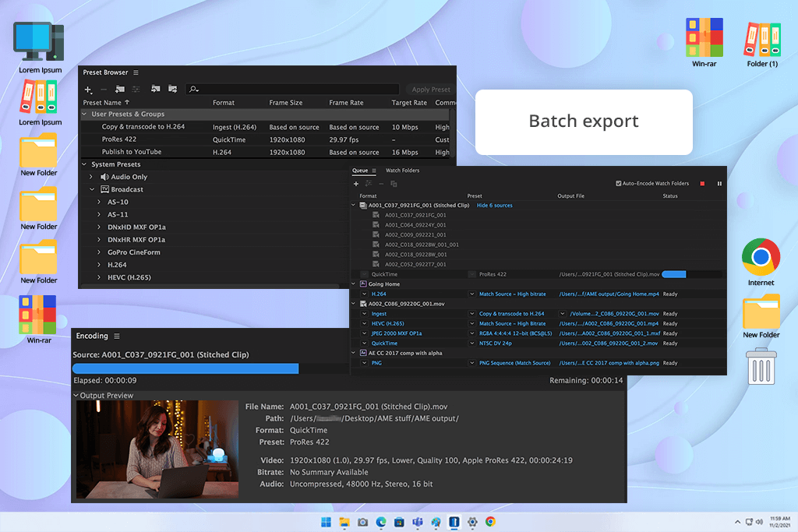Click Frame Size column header
Image resolution: width=798 pixels, height=532 pixels.
[x=286, y=103]
